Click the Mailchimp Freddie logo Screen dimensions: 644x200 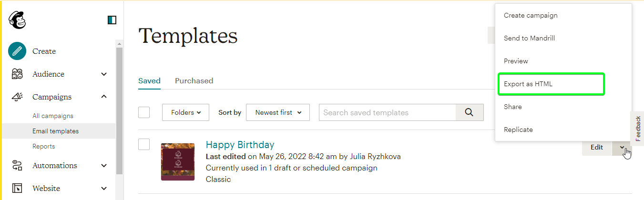point(17,20)
